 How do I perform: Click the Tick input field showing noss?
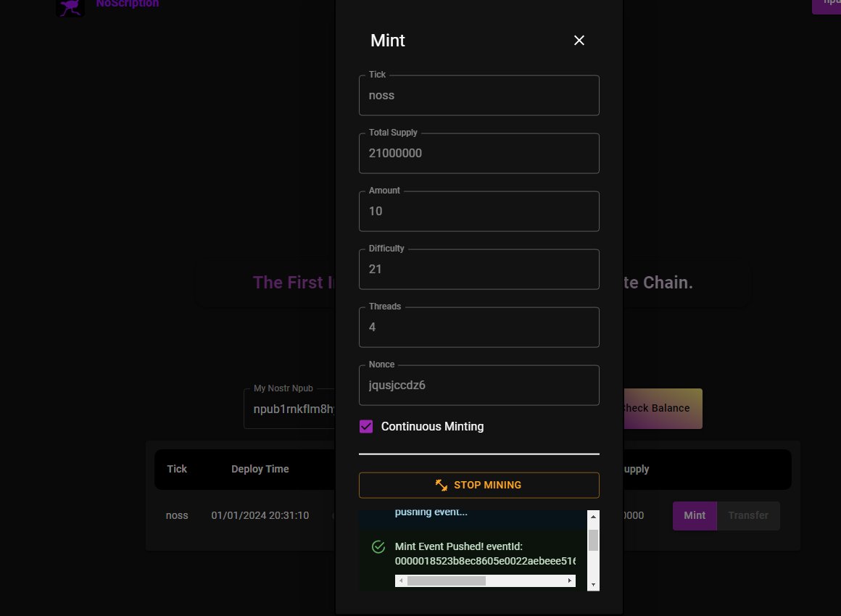[x=479, y=96]
